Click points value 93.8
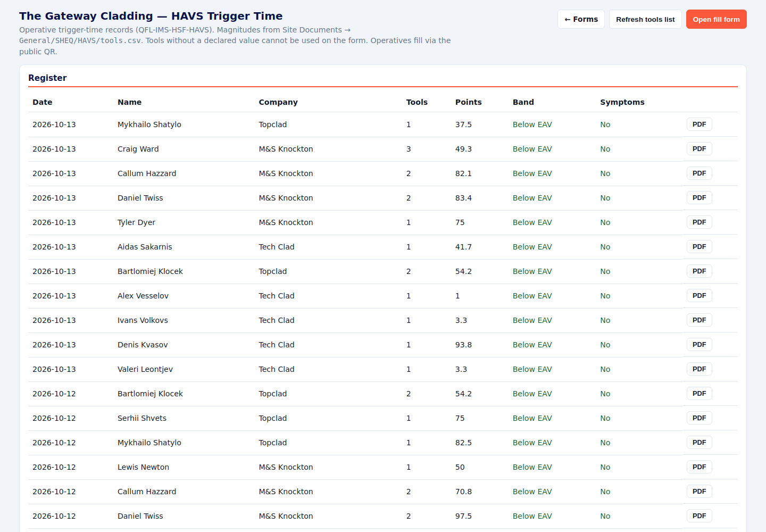This screenshot has width=766, height=532. [x=463, y=345]
